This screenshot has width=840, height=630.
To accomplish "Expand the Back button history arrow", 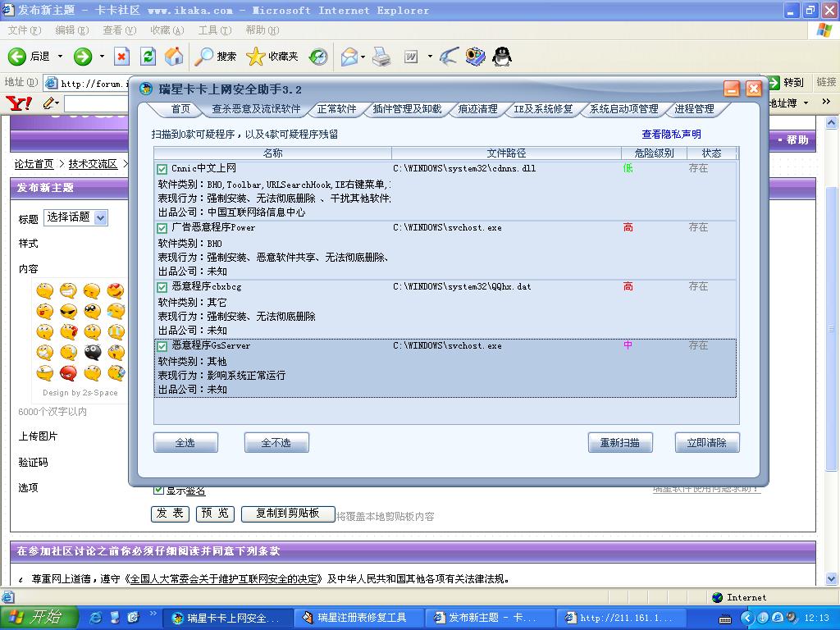I will click(60, 57).
